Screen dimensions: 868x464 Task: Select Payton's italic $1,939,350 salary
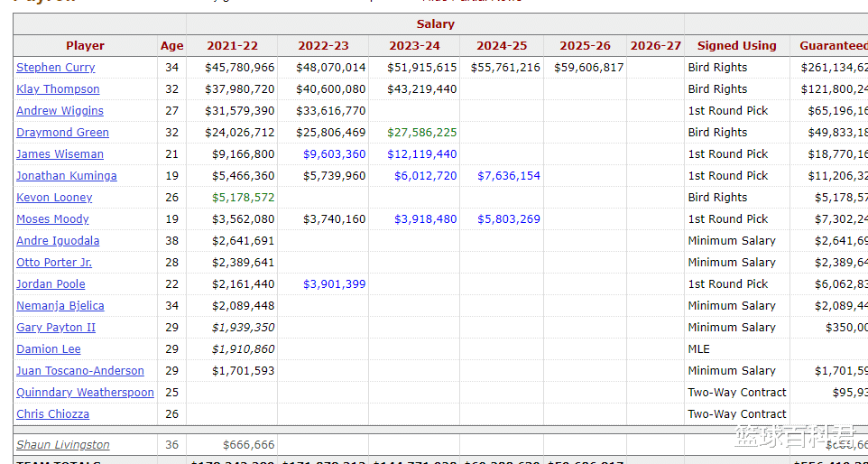(243, 327)
